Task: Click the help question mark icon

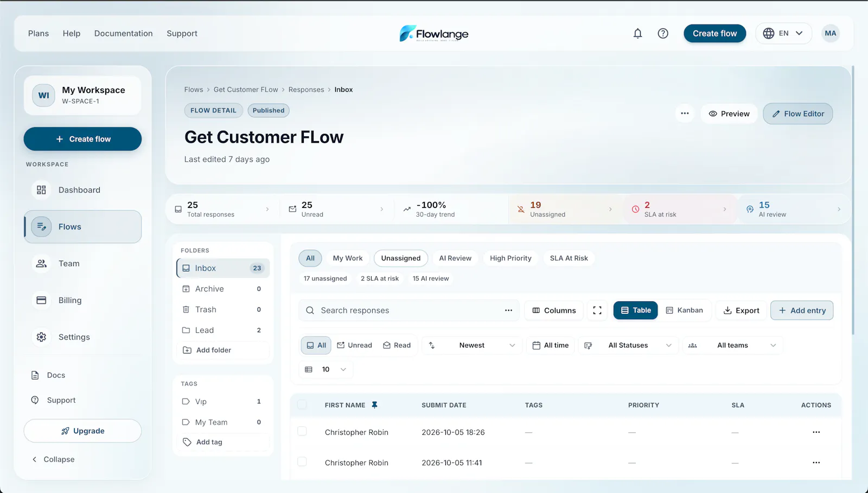Action: [663, 33]
